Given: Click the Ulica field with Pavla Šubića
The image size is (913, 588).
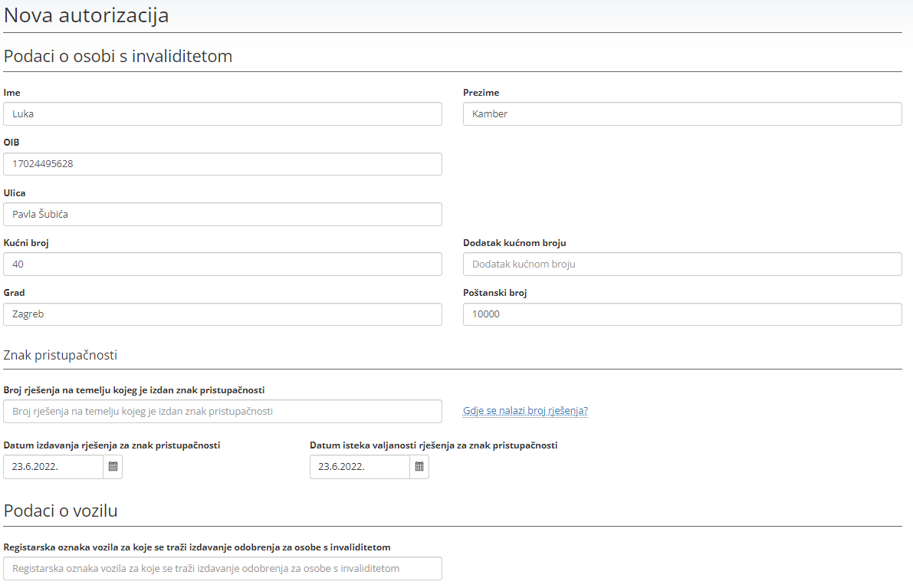Looking at the screenshot, I should pyautogui.click(x=222, y=215).
